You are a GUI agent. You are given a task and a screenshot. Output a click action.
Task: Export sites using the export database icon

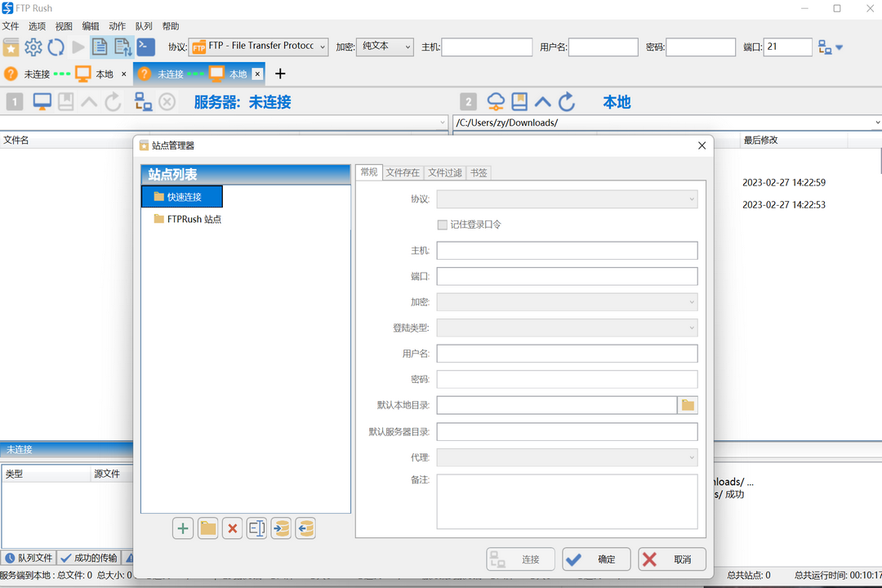click(x=305, y=528)
